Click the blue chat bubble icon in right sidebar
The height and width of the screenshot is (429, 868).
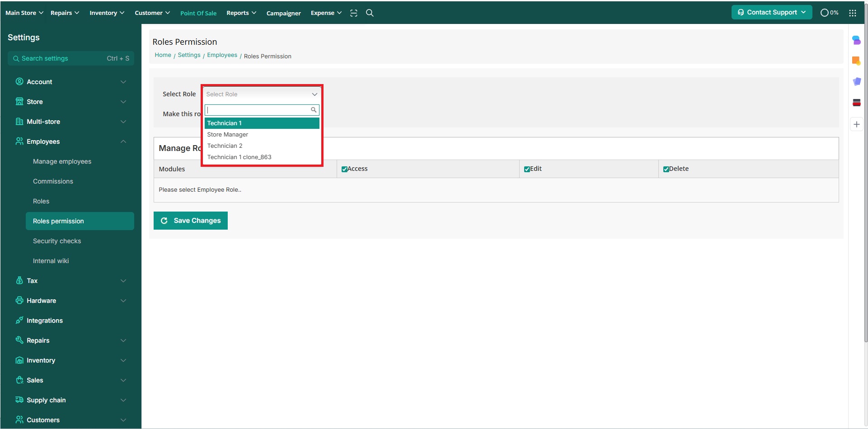point(856,40)
